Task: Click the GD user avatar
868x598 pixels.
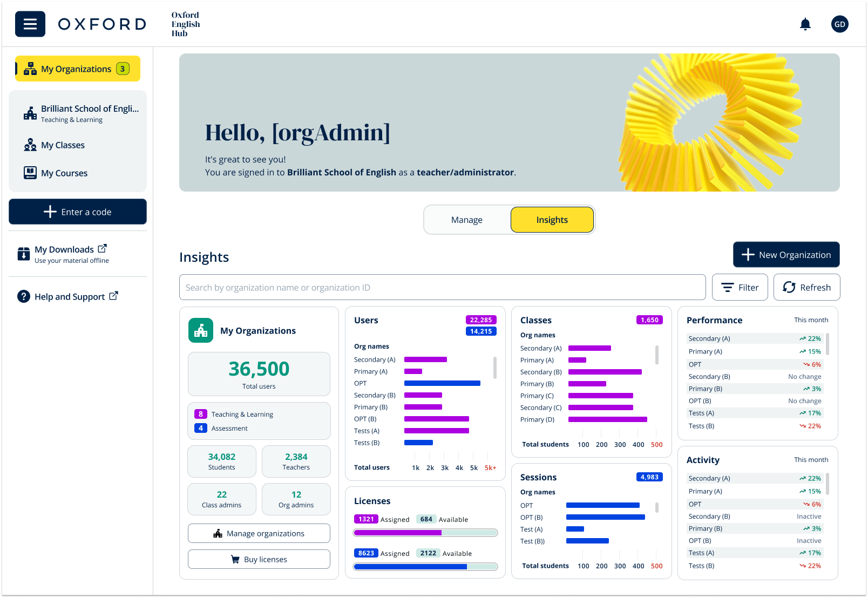Action: (839, 24)
